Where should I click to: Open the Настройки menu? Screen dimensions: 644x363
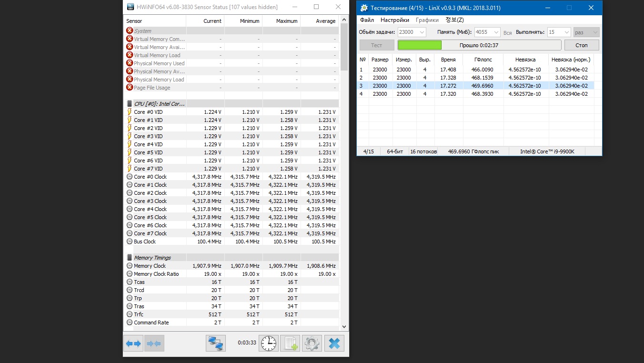[x=394, y=20]
